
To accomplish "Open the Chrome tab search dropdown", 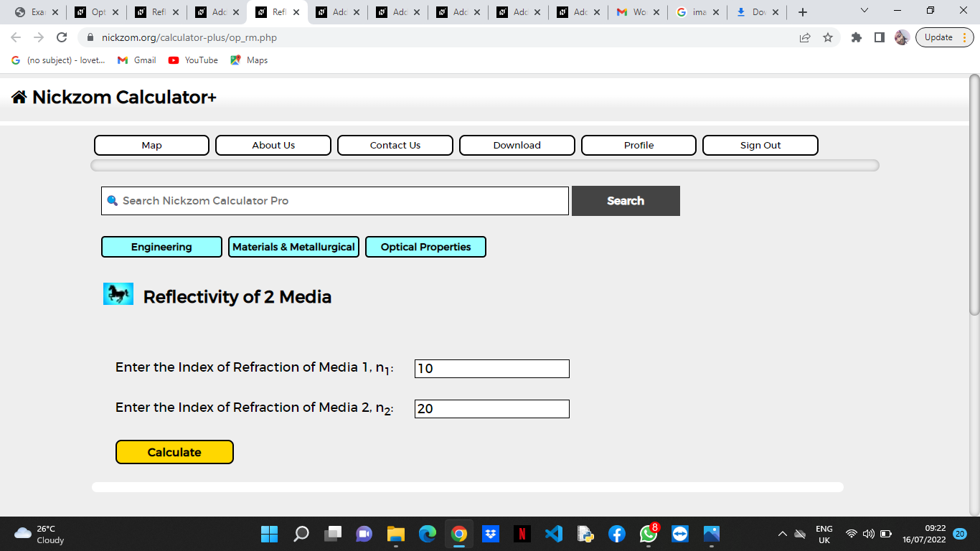I will [x=864, y=11].
